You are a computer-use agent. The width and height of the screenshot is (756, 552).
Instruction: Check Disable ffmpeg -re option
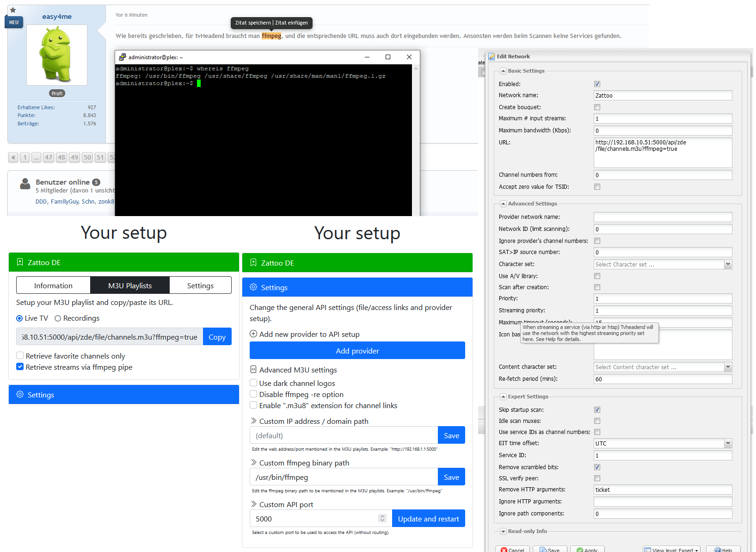coord(253,394)
